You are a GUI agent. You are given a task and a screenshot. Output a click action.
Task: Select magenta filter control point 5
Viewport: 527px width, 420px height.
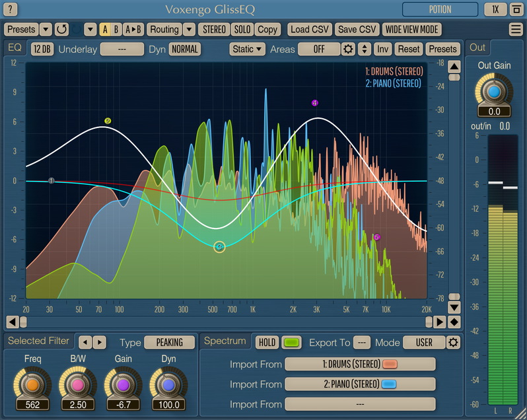(377, 237)
